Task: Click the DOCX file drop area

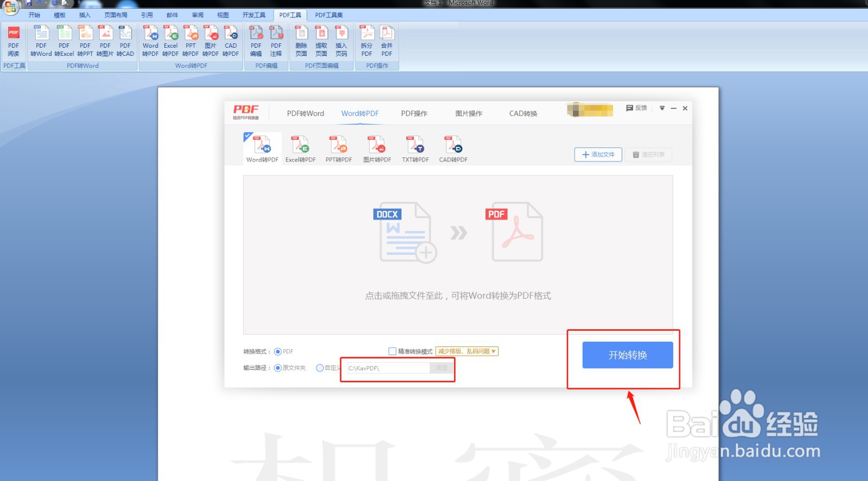Action: coord(458,254)
